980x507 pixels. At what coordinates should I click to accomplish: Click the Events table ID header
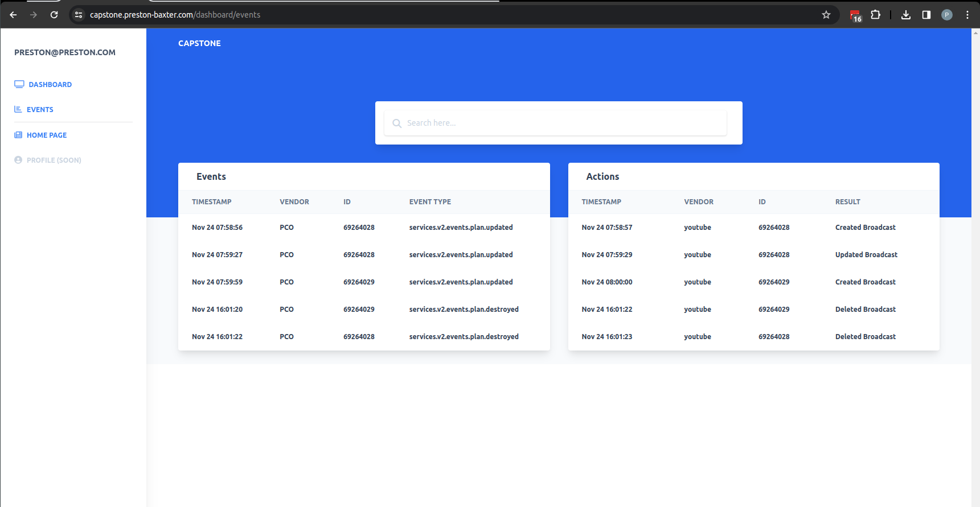point(347,202)
